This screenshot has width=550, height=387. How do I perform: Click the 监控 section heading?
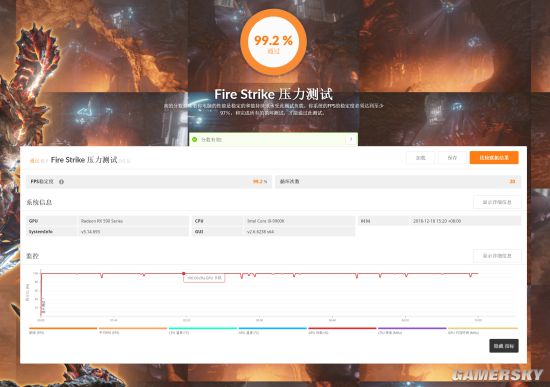pos(33,256)
